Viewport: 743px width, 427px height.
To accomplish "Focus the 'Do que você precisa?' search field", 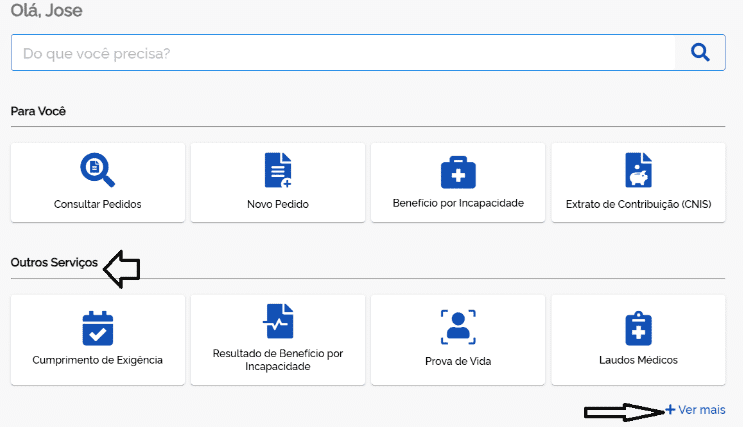I will [x=344, y=53].
